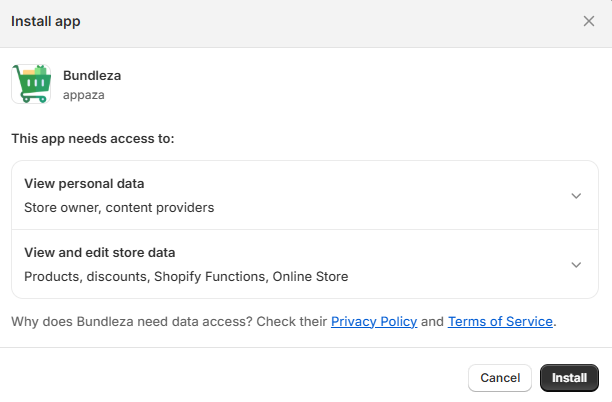Open the Terms of Service link

[x=500, y=321]
